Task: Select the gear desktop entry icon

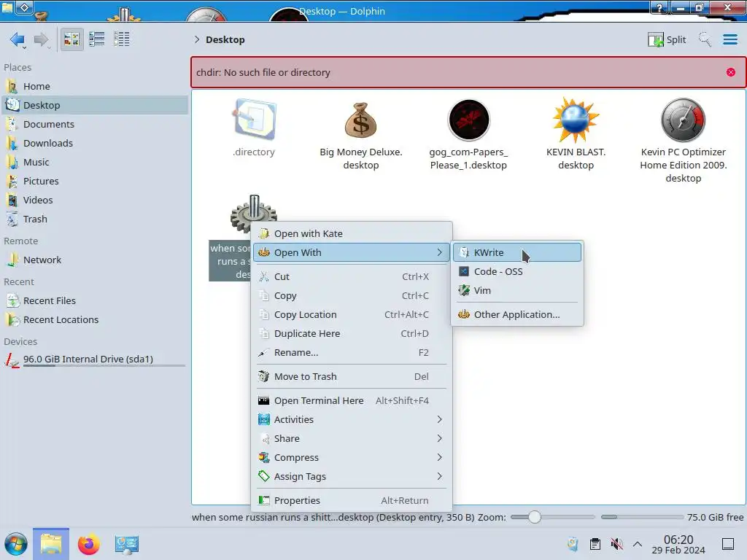Action: coord(253,214)
